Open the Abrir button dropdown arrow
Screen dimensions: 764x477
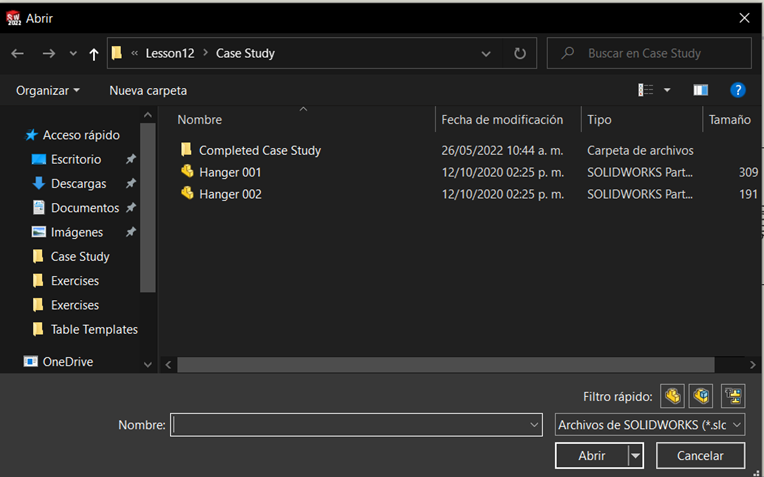[x=635, y=456]
